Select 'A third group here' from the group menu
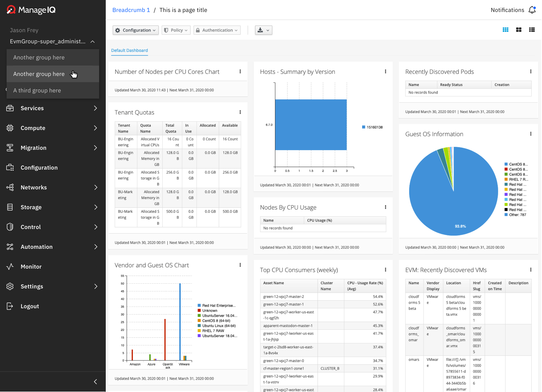This screenshot has height=392, width=542. click(37, 90)
